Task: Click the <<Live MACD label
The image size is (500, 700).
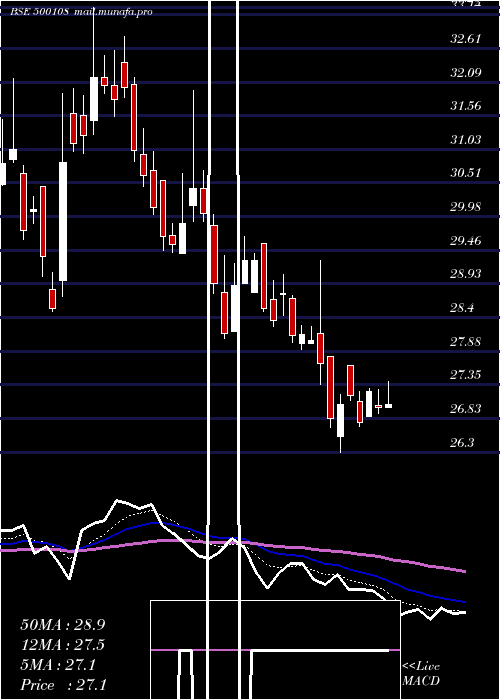Action: [421, 673]
